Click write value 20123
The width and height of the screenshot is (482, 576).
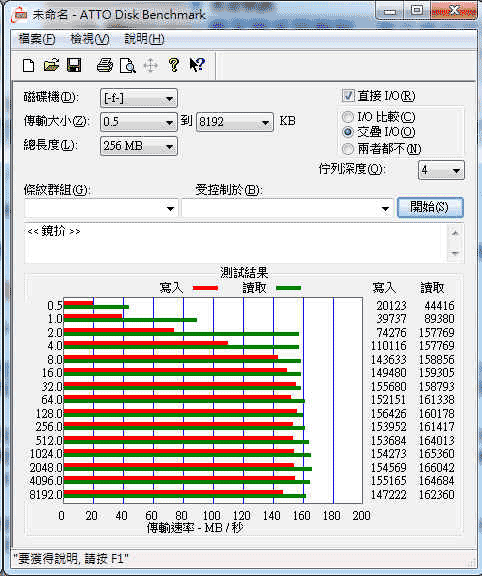click(x=392, y=306)
